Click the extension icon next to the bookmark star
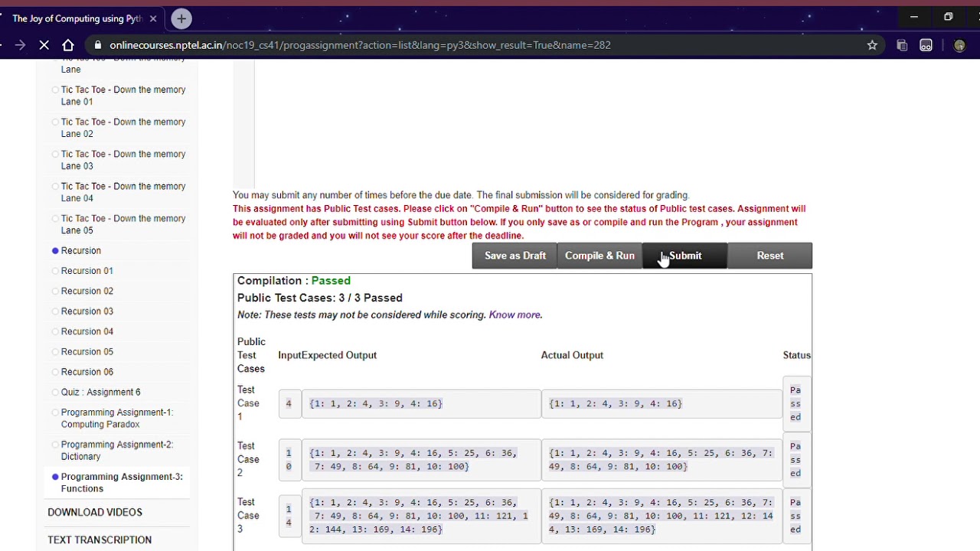Viewport: 980px width, 551px height. pyautogui.click(x=902, y=45)
